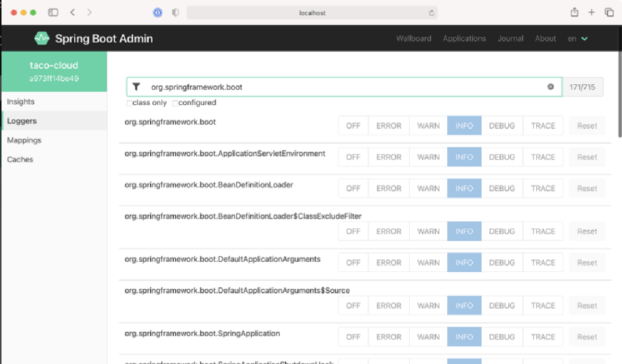The width and height of the screenshot is (622, 364).
Task: Set DefaultApplicationArguments$Source logger to TRACE
Action: pos(543,306)
